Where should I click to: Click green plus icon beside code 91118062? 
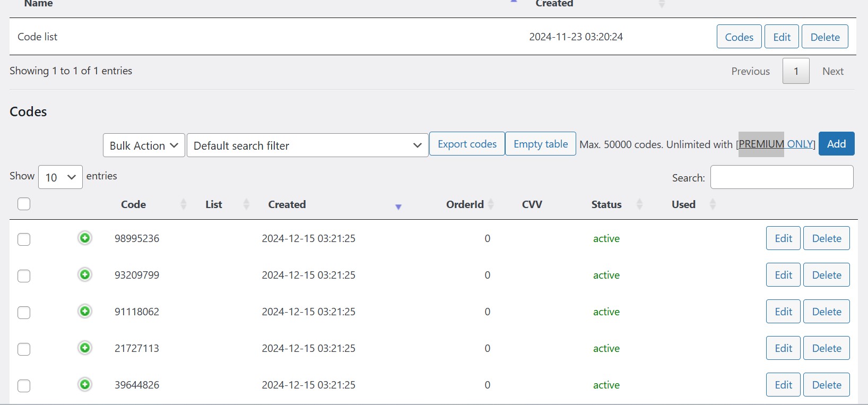coord(85,311)
